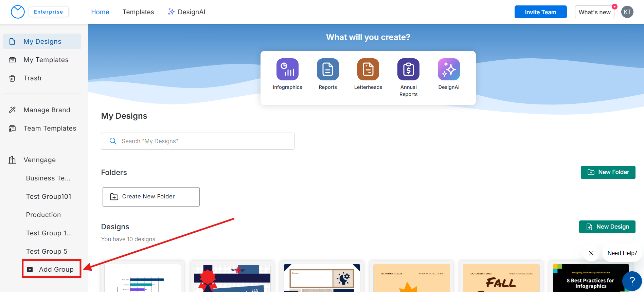Screen dimensions: 644x292
Task: Launch the DesignAI sparkle tile
Action: click(x=449, y=70)
